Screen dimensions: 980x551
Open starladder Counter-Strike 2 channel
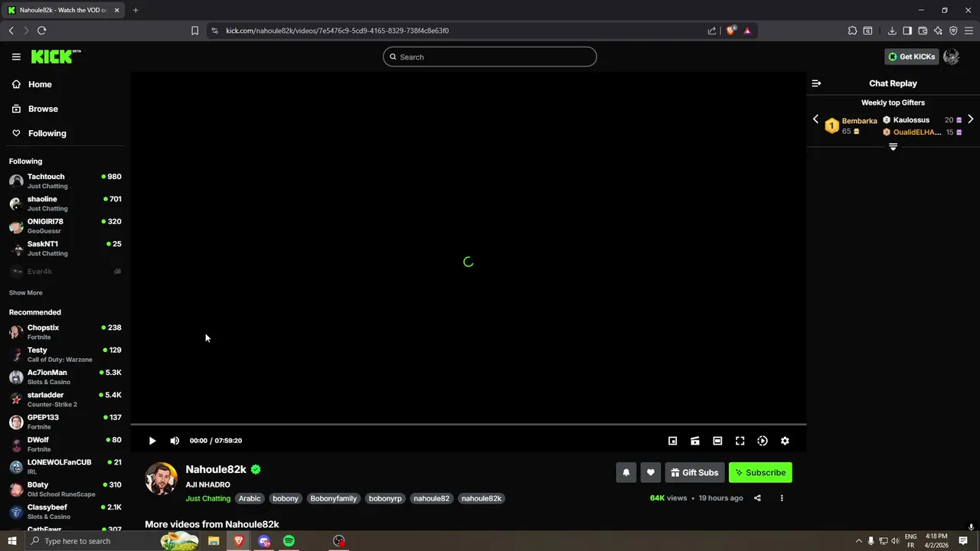pos(65,399)
